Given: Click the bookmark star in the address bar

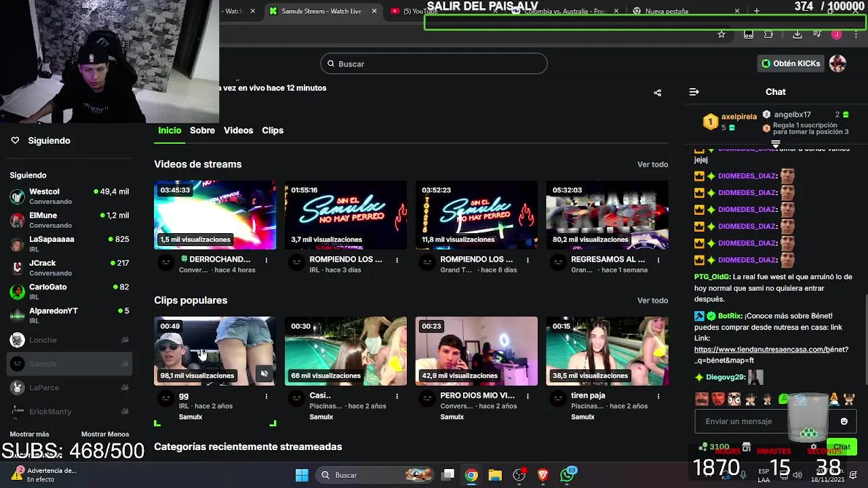Looking at the screenshot, I should click(722, 35).
